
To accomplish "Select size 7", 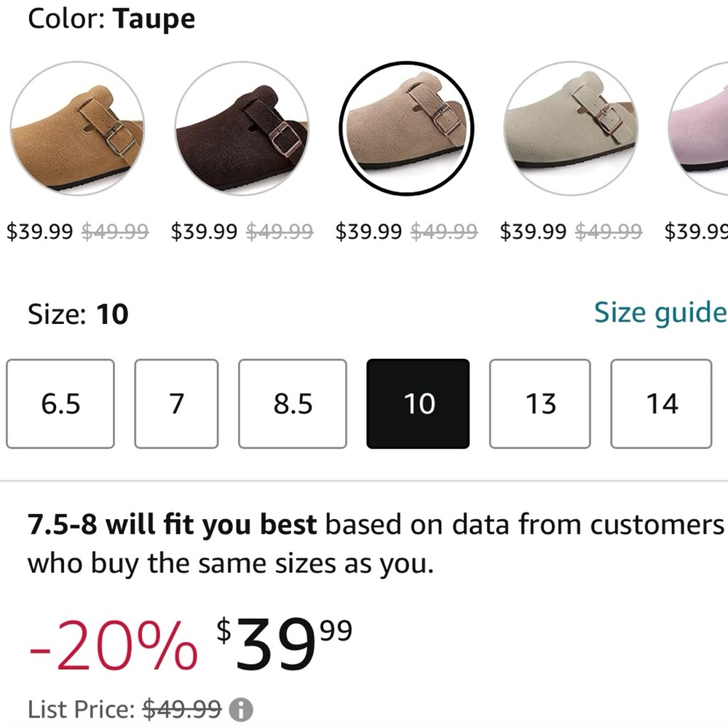I will pyautogui.click(x=177, y=403).
